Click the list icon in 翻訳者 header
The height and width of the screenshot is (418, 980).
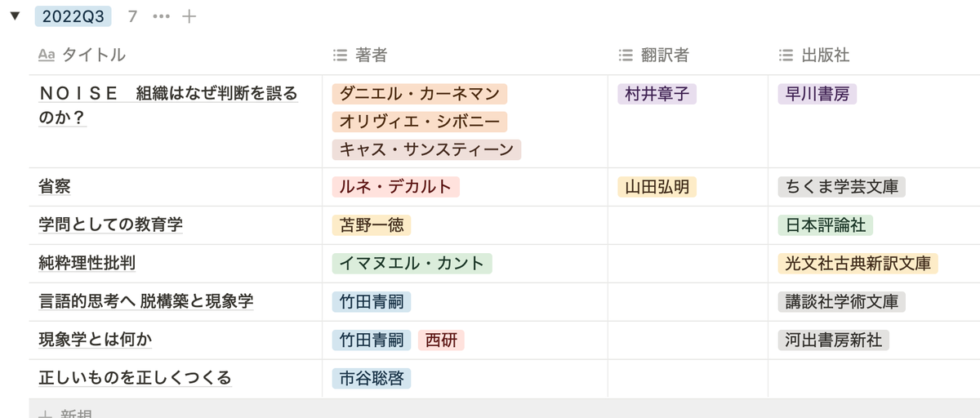pos(626,56)
